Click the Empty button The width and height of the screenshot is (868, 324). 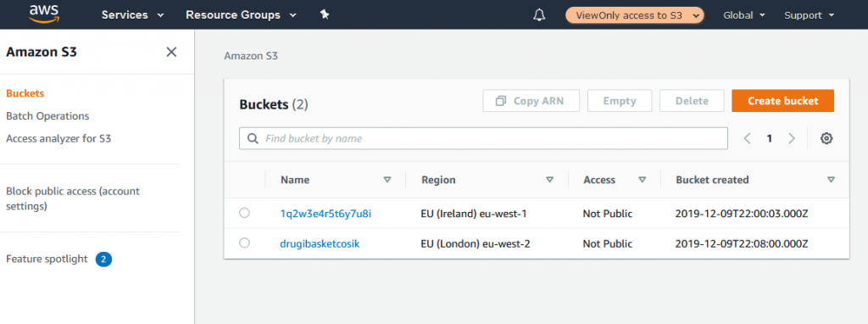click(x=620, y=101)
